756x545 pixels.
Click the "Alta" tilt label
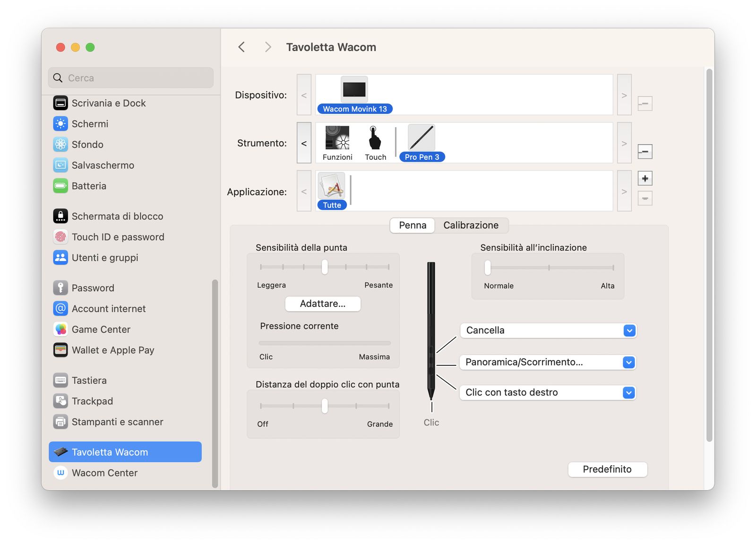tap(608, 286)
